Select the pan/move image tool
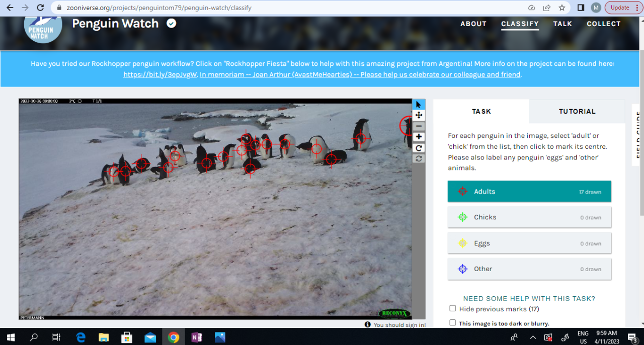Screen dimensions: 644x345 click(x=419, y=115)
